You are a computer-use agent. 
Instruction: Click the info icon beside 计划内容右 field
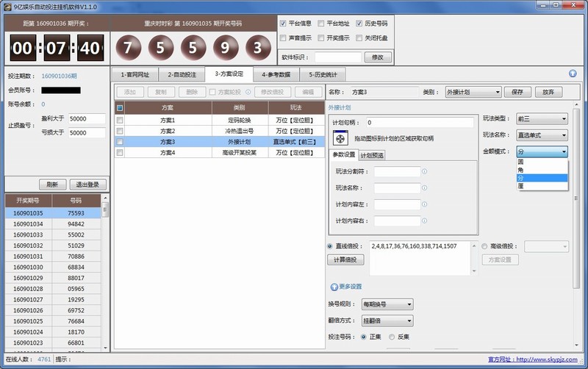(x=424, y=221)
